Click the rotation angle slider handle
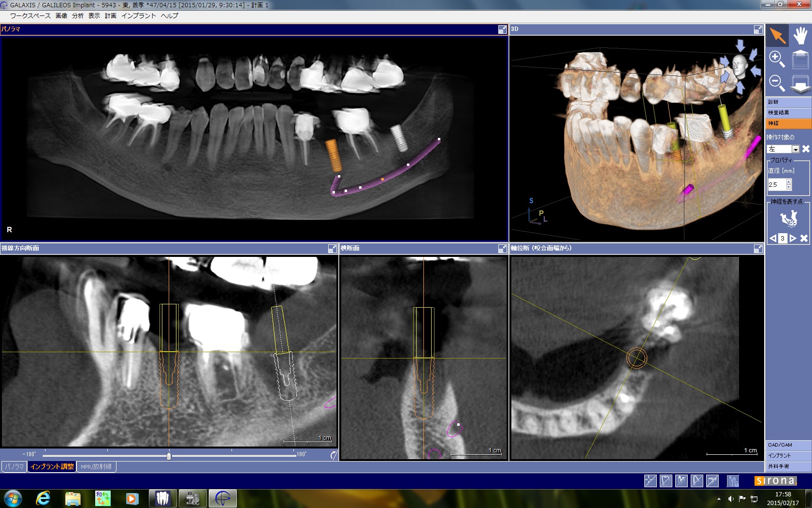Screen dimensions: 812x508 [x=169, y=456]
